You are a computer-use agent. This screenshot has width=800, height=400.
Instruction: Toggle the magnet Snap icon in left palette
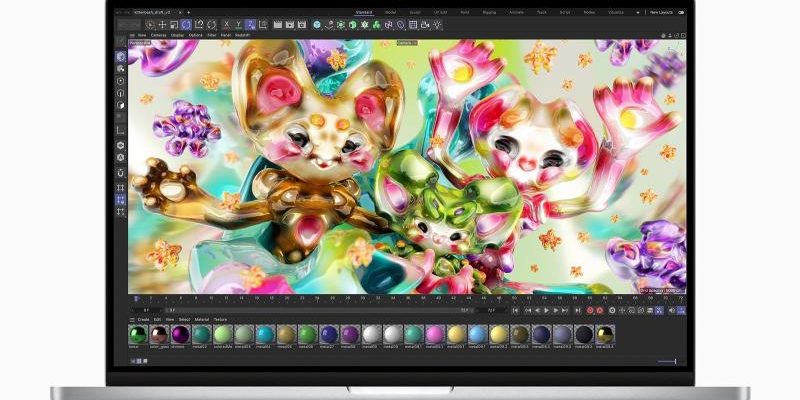click(120, 173)
